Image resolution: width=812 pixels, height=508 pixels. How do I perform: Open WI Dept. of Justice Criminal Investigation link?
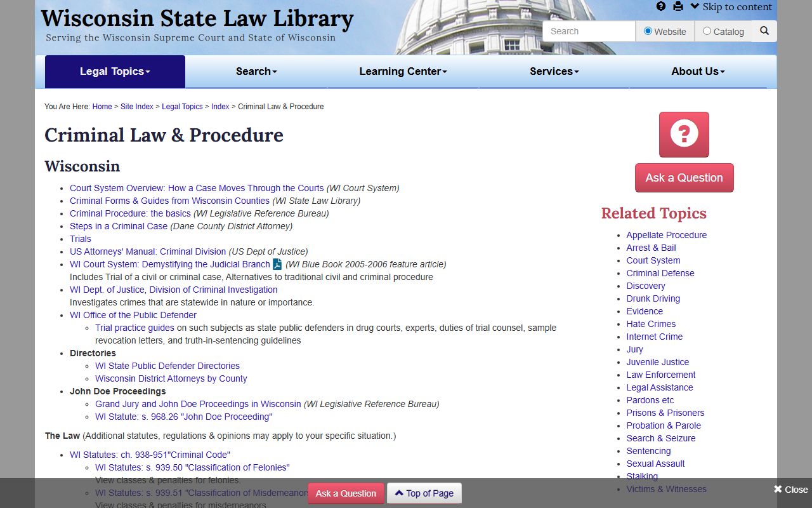click(174, 290)
